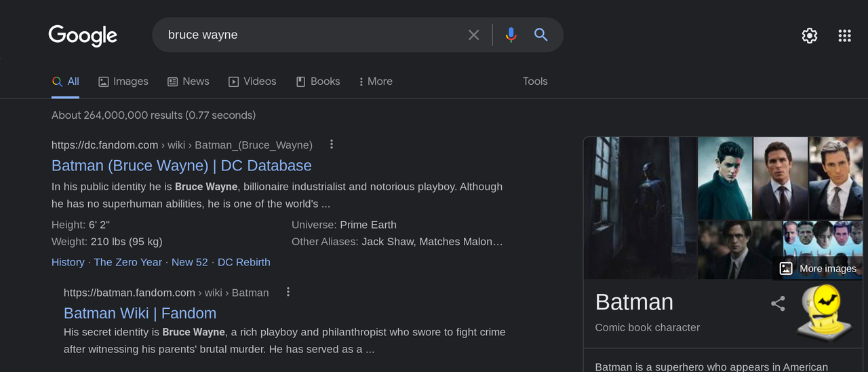Click the Google logo
This screenshot has height=372, width=868.
[83, 35]
